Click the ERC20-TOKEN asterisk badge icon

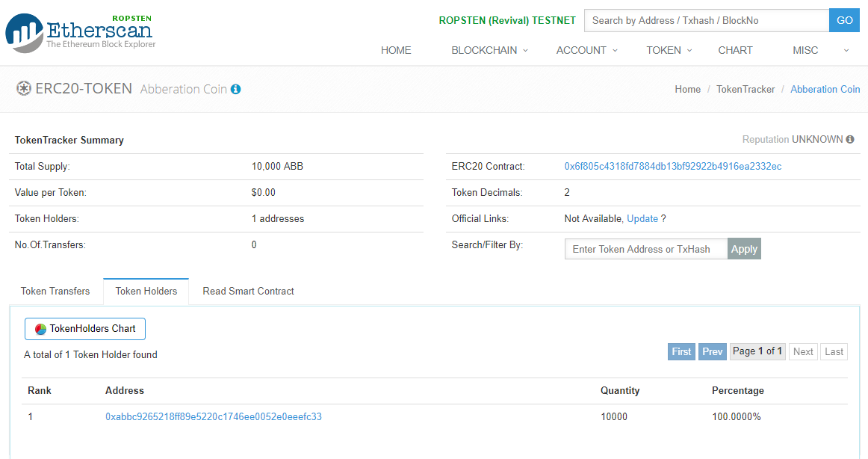[23, 89]
